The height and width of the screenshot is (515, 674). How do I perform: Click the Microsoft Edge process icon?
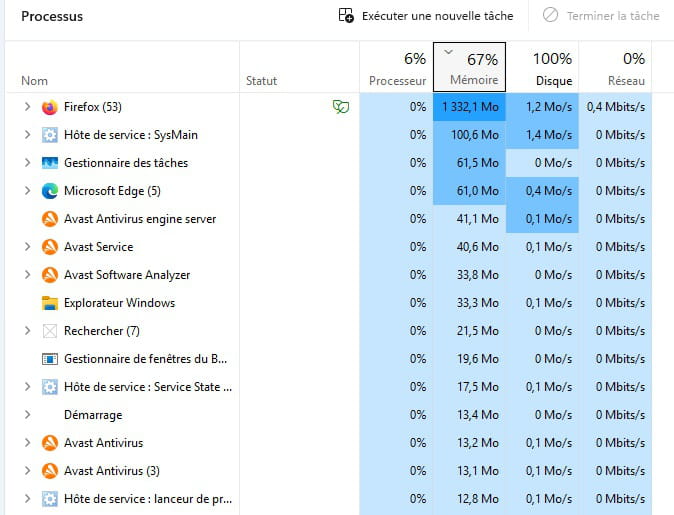click(x=50, y=191)
